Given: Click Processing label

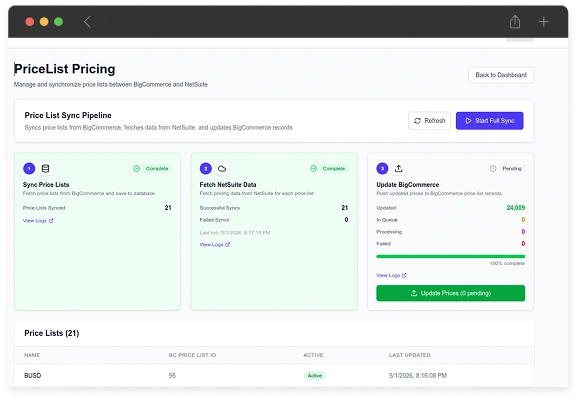Looking at the screenshot, I should [389, 232].
